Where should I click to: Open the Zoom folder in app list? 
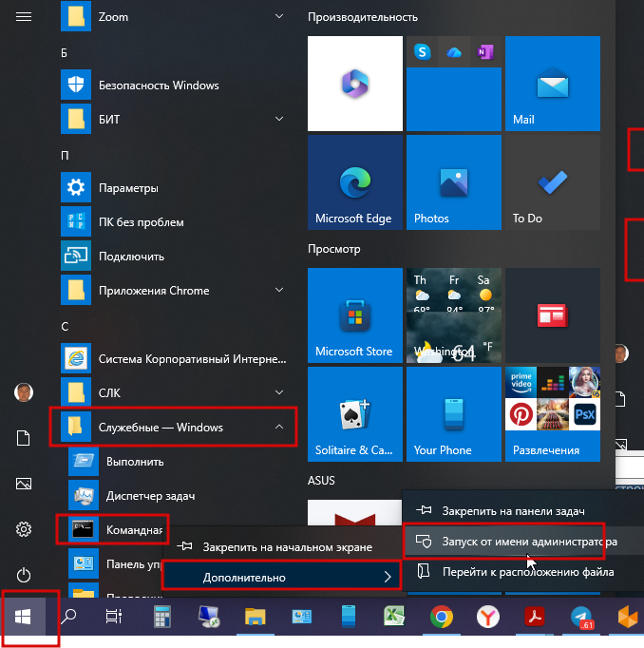coord(174,17)
